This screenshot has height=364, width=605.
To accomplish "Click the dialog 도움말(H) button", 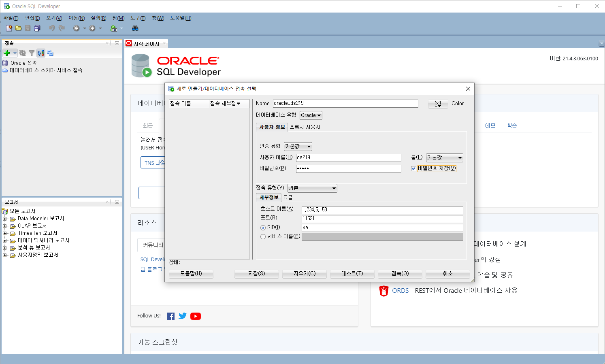I will 191,274.
